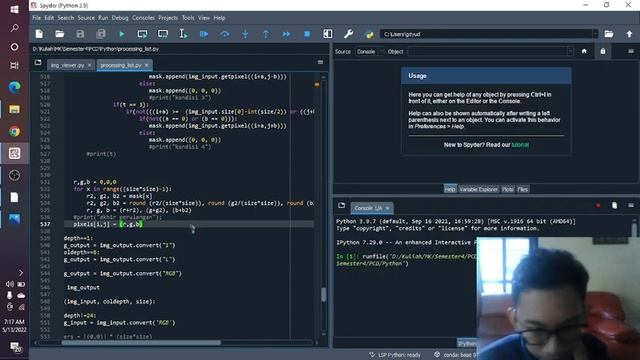Open Microsoft Edge from the taskbar

coord(14,87)
